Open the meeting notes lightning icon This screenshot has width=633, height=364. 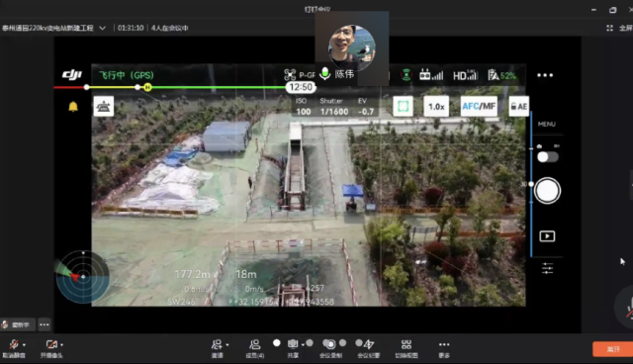368,344
